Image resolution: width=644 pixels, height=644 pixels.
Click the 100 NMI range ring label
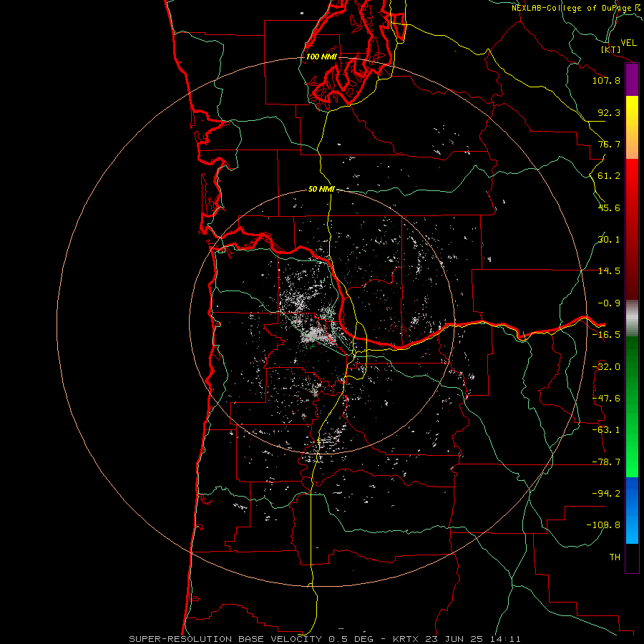321,57
